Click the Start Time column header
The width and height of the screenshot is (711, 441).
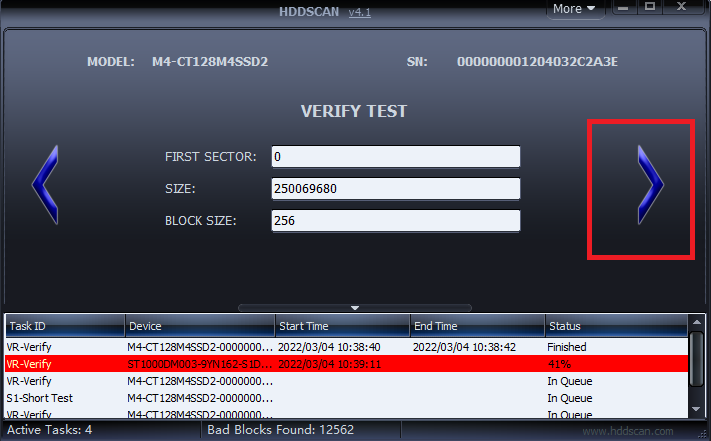point(342,326)
